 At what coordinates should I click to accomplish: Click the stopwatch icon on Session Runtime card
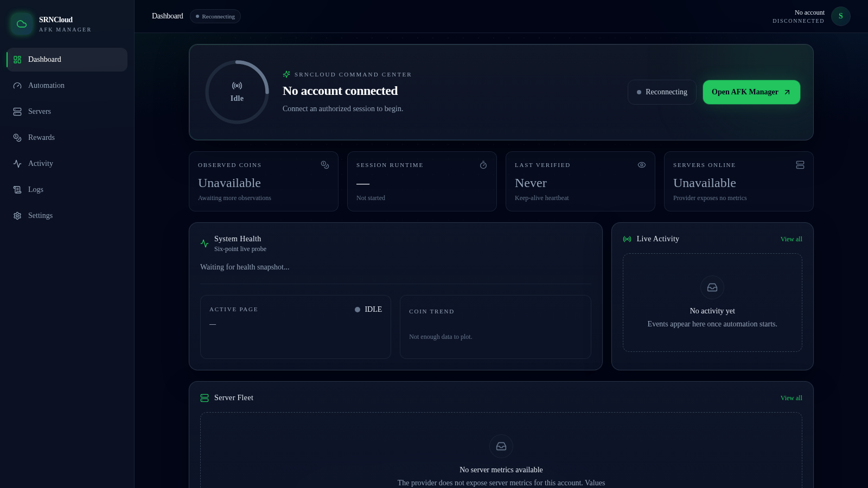[483, 165]
